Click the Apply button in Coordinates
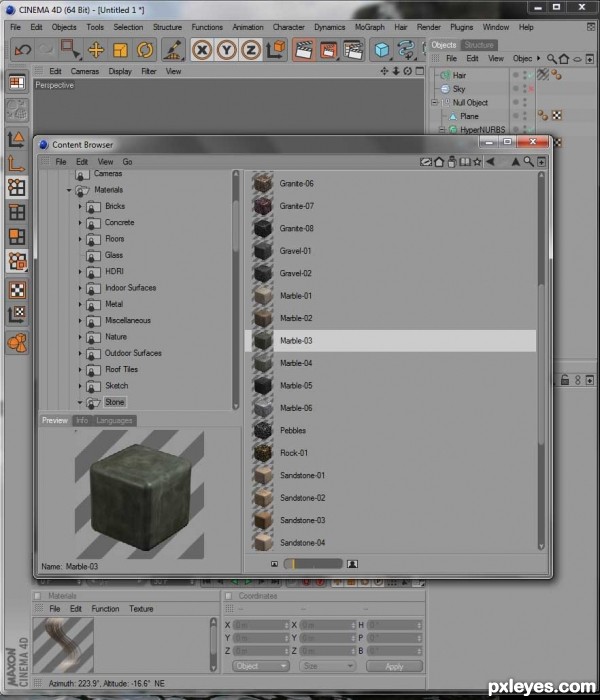Viewport: 600px width, 700px height. coord(394,666)
